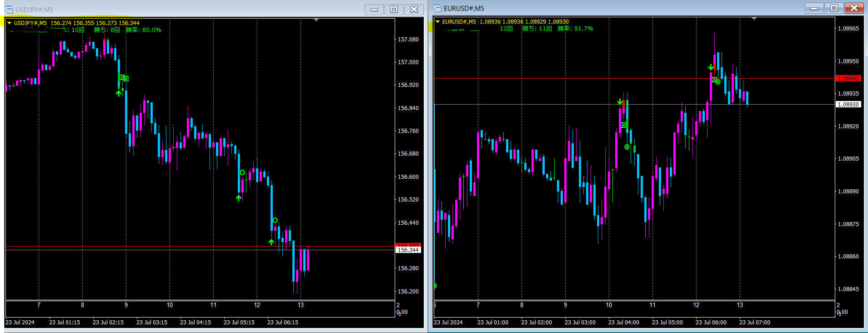This screenshot has height=333, width=868.
Task: Minimize the EURUSD chart window
Action: [x=814, y=8]
